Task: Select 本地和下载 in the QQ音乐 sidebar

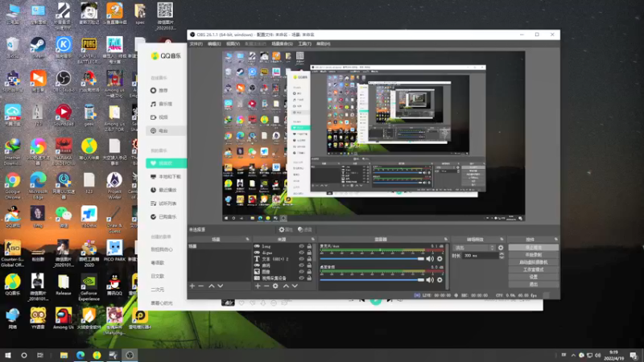Action: pyautogui.click(x=166, y=177)
